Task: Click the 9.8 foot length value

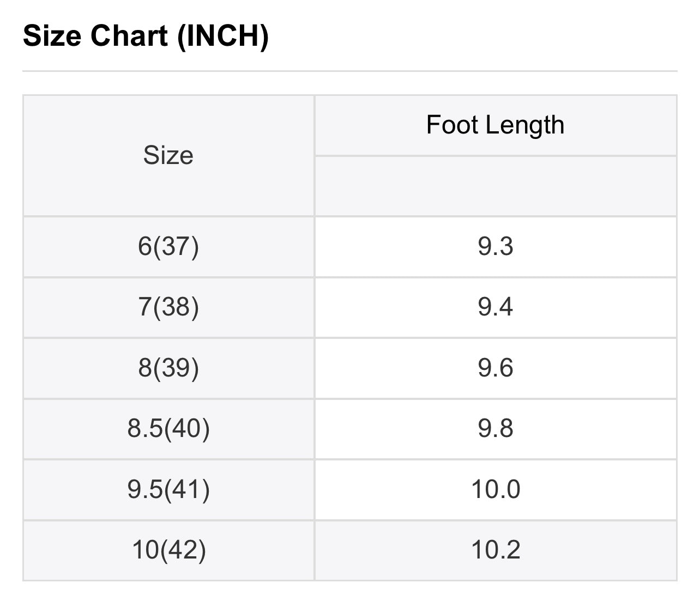Action: (495, 428)
